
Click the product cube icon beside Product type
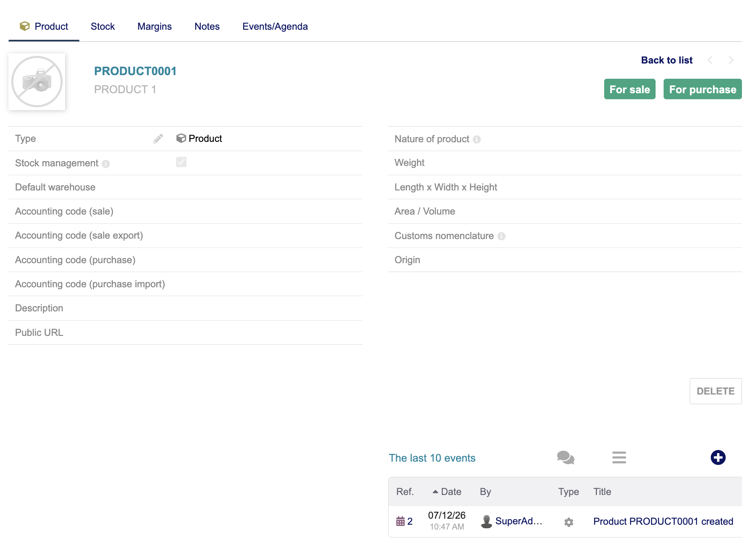pyautogui.click(x=181, y=138)
